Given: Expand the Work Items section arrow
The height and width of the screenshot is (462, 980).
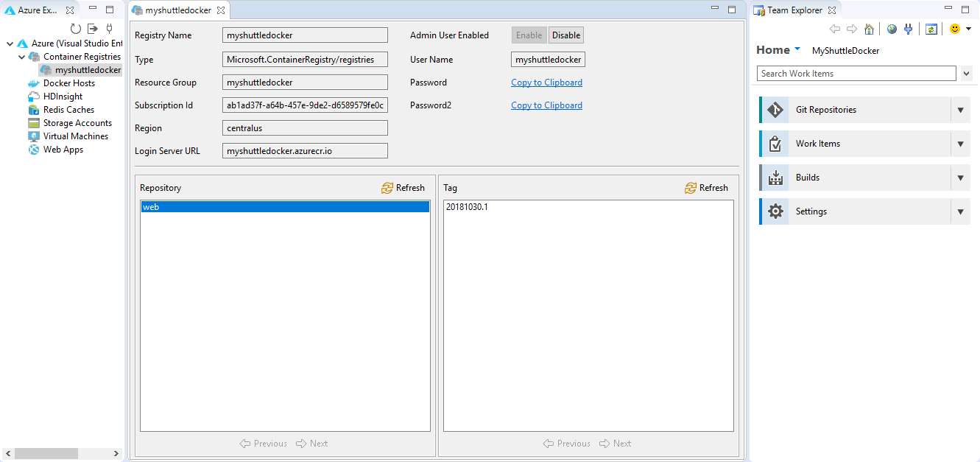Looking at the screenshot, I should click(x=960, y=144).
